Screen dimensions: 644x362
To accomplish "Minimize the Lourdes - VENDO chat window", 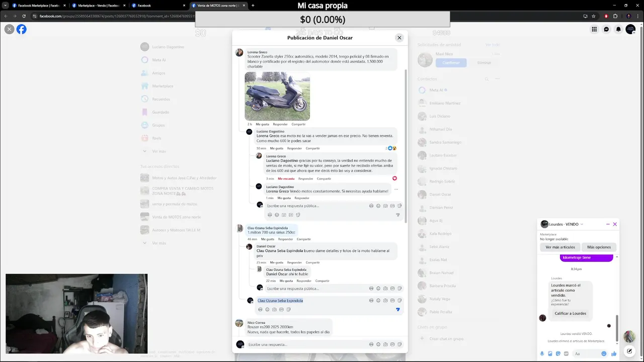I will click(608, 224).
